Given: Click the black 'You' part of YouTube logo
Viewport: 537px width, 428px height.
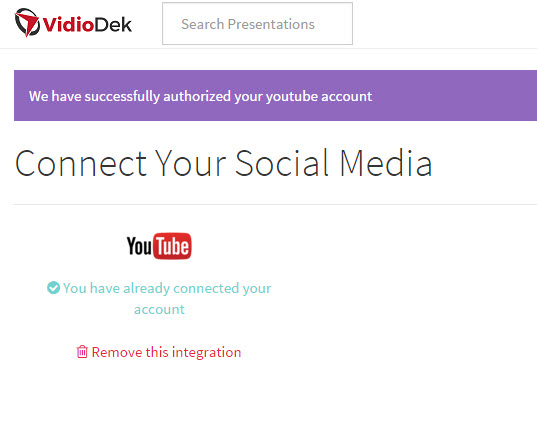Looking at the screenshot, I should 139,246.
